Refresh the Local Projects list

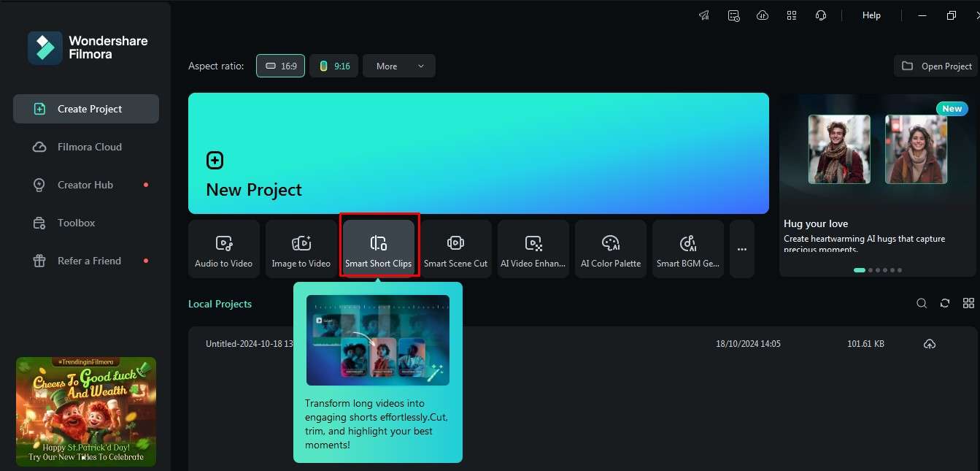pos(945,303)
